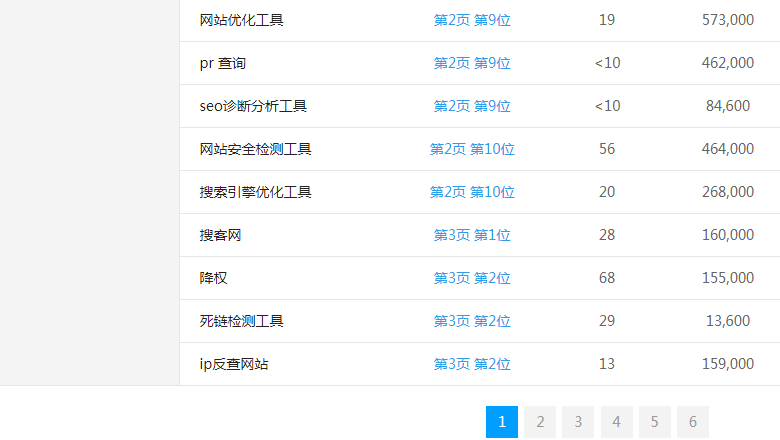780x440 pixels.
Task: Select the 网站优化工具 keyword text
Action: pyautogui.click(x=241, y=20)
